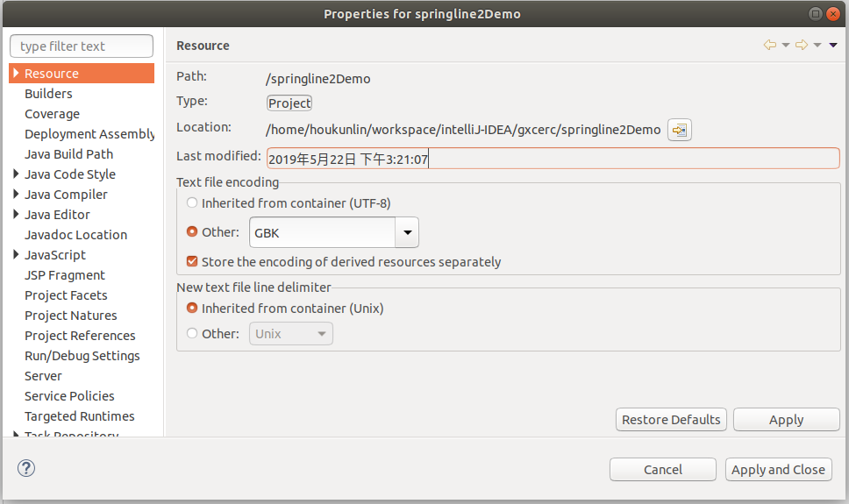Click the back navigation arrow icon
The height and width of the screenshot is (504, 849).
(769, 45)
